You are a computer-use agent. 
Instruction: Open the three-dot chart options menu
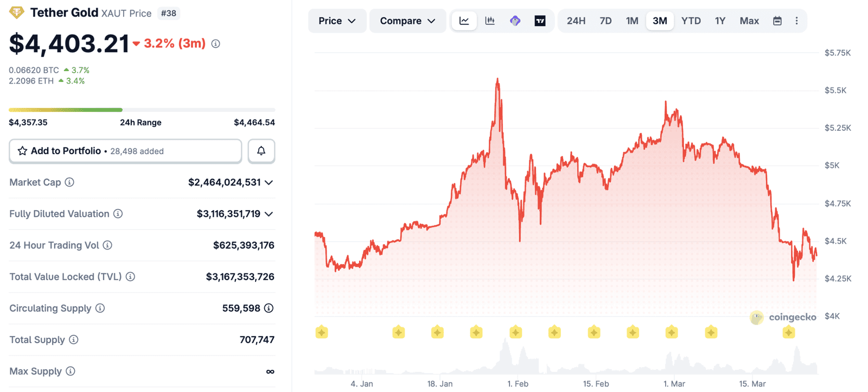796,21
